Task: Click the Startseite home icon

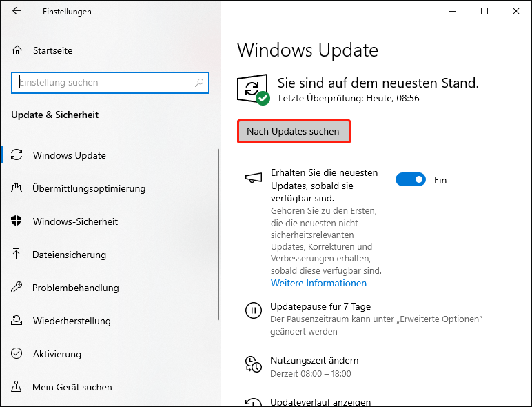Action: pyautogui.click(x=17, y=50)
